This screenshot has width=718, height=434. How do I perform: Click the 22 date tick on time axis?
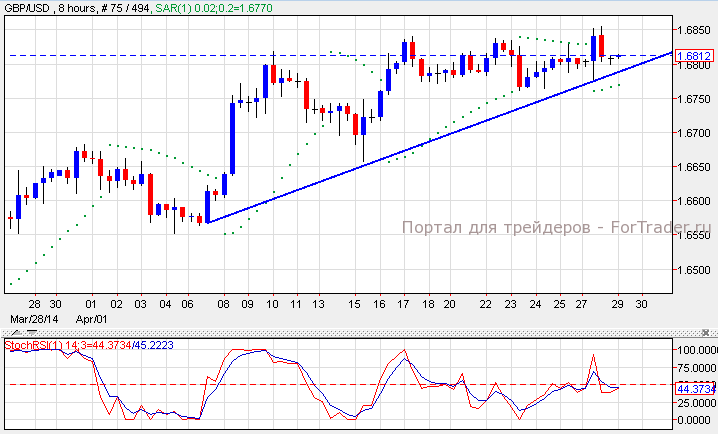coord(485,304)
